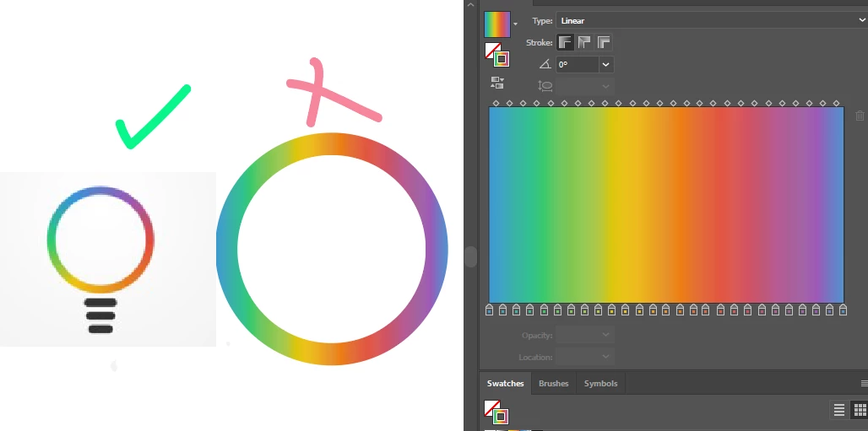868x431 pixels.
Task: Apply gradient across stroke
Action: pyautogui.click(x=604, y=42)
